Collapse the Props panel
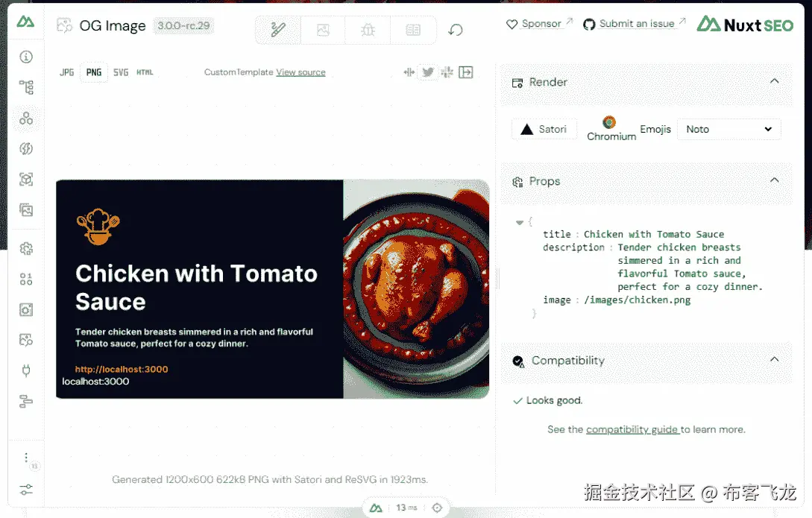This screenshot has width=812, height=518. tap(774, 181)
